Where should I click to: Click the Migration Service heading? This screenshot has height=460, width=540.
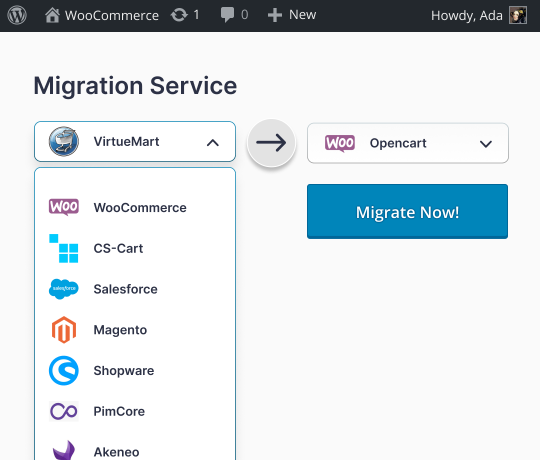pos(135,86)
